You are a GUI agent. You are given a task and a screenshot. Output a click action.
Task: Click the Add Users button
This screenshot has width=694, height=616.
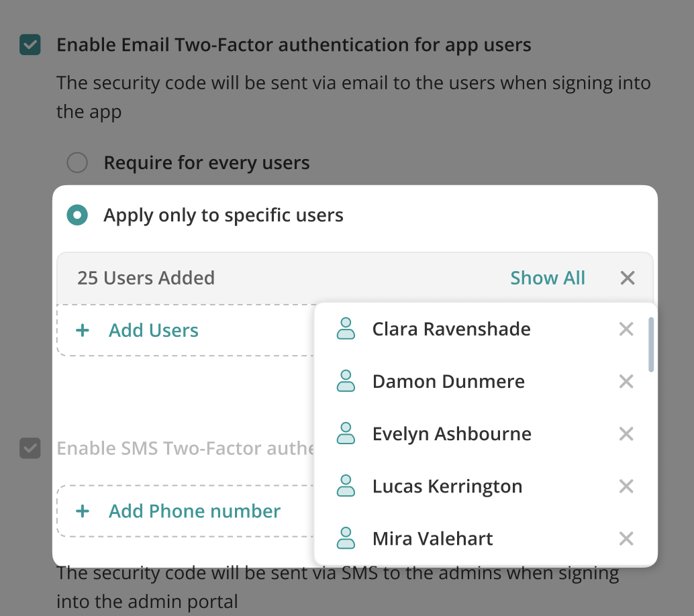(154, 331)
